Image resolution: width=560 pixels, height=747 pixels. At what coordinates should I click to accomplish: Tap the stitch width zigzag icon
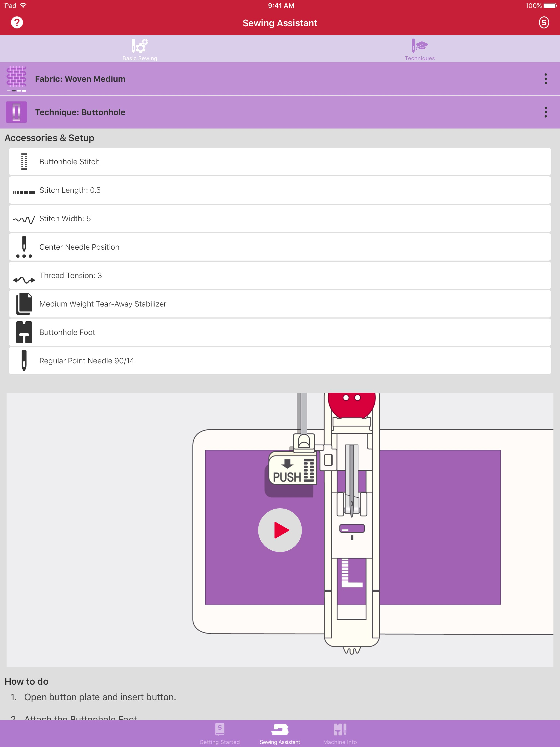pyautogui.click(x=24, y=220)
